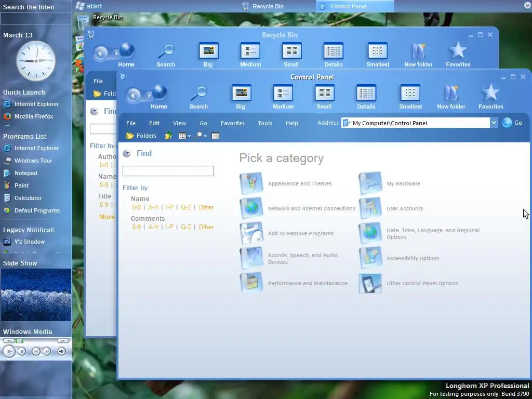Screen dimensions: 532x399
Task: Stop playback in Windows Media sidebar player
Action: click(x=22, y=352)
